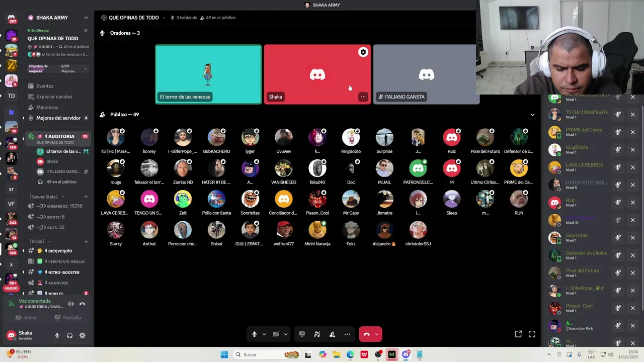This screenshot has width=644, height=362.
Task: Open disconnect options arrow beside hang-up
Action: coord(376,334)
